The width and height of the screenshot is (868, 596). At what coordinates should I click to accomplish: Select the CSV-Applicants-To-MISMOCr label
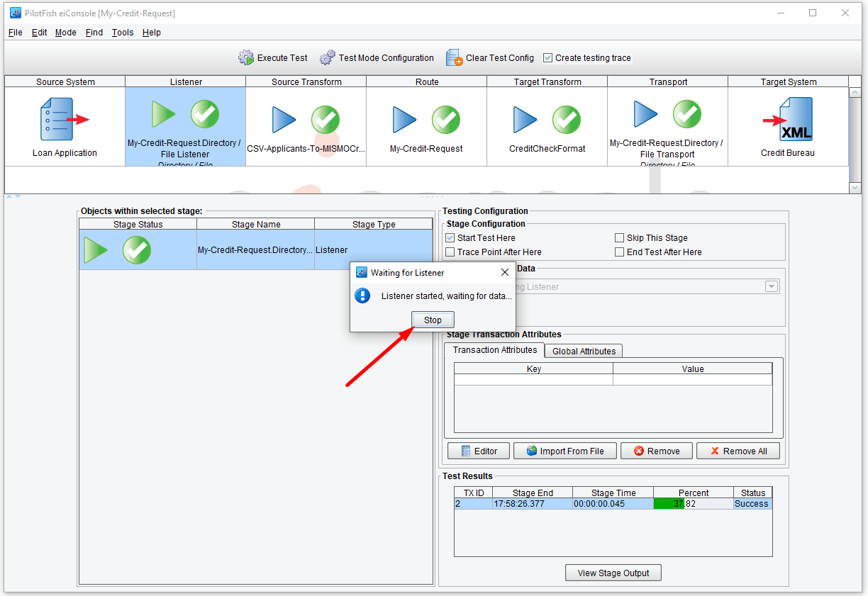pyautogui.click(x=306, y=149)
